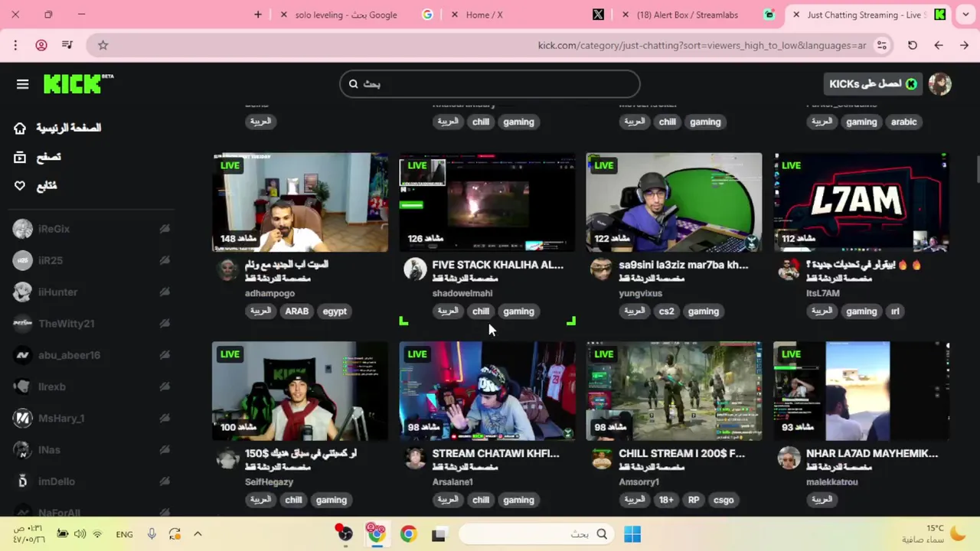Bookmark this page with star icon
Image resolution: width=980 pixels, height=551 pixels.
[x=103, y=45]
